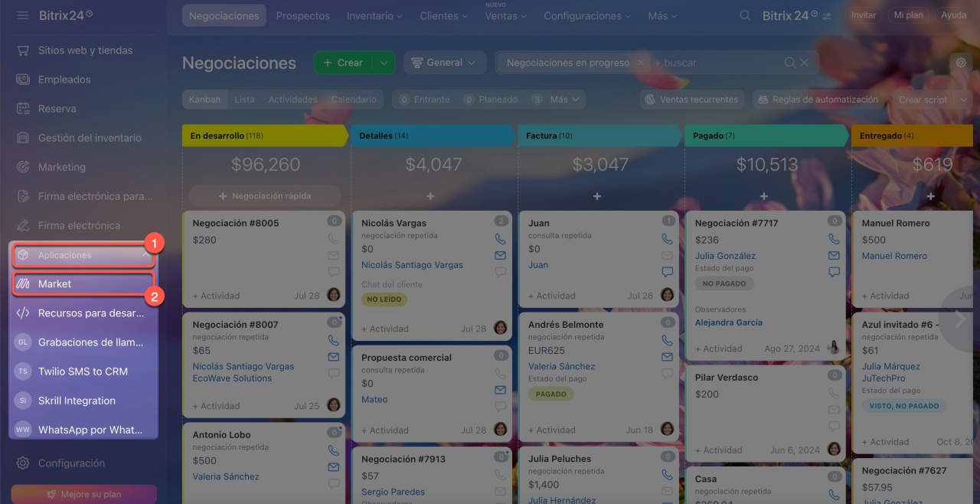Image resolution: width=980 pixels, height=504 pixels.
Task: Select the En desarrollo stage header
Action: [x=265, y=136]
